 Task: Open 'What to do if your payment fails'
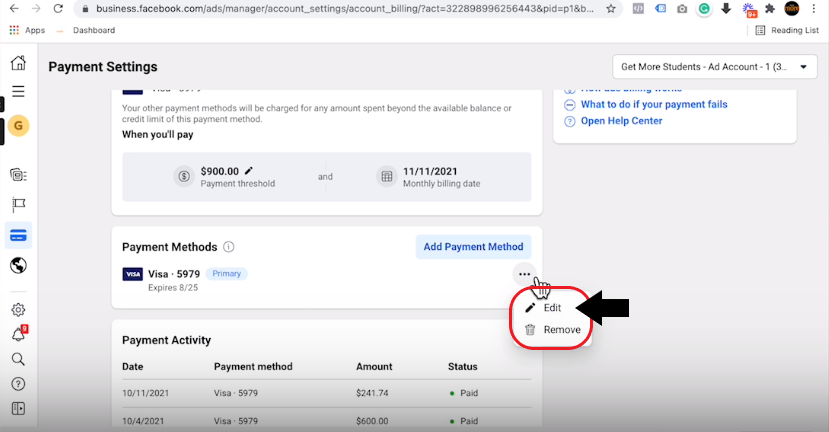(x=654, y=104)
